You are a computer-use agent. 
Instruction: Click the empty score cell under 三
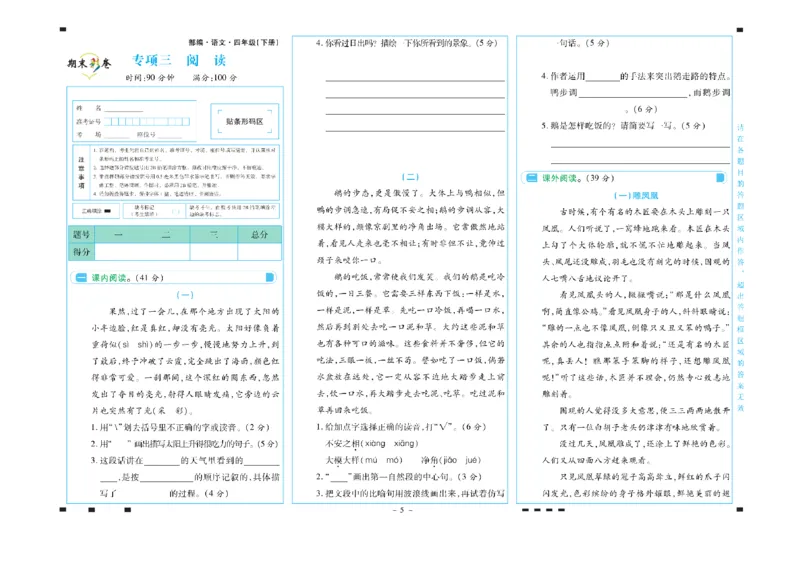click(214, 252)
